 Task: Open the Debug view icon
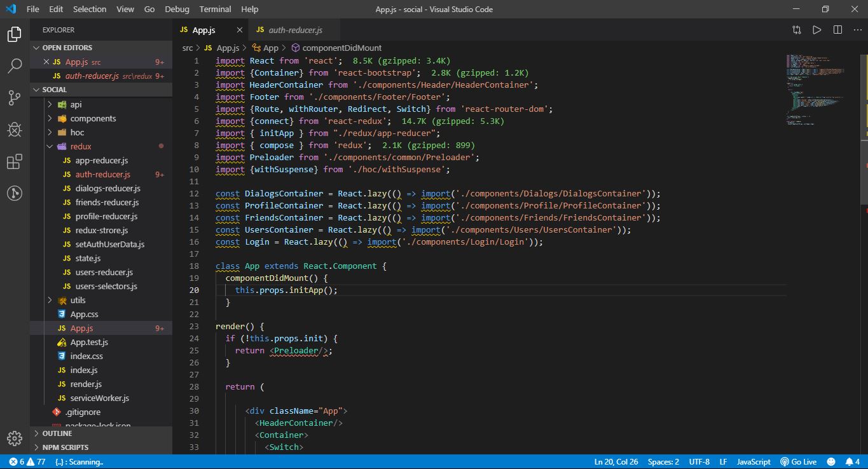15,130
